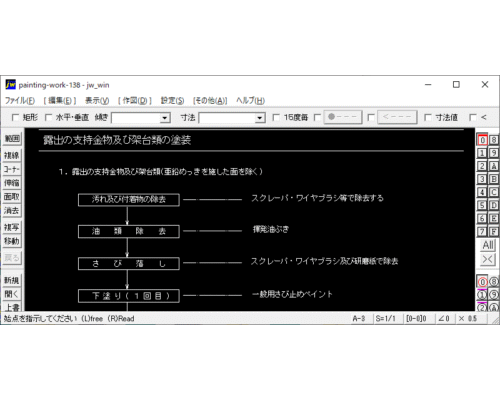Screen dimensions: 500x400
Task: Click the 上書 (overwrite save) button
Action: tap(12, 307)
